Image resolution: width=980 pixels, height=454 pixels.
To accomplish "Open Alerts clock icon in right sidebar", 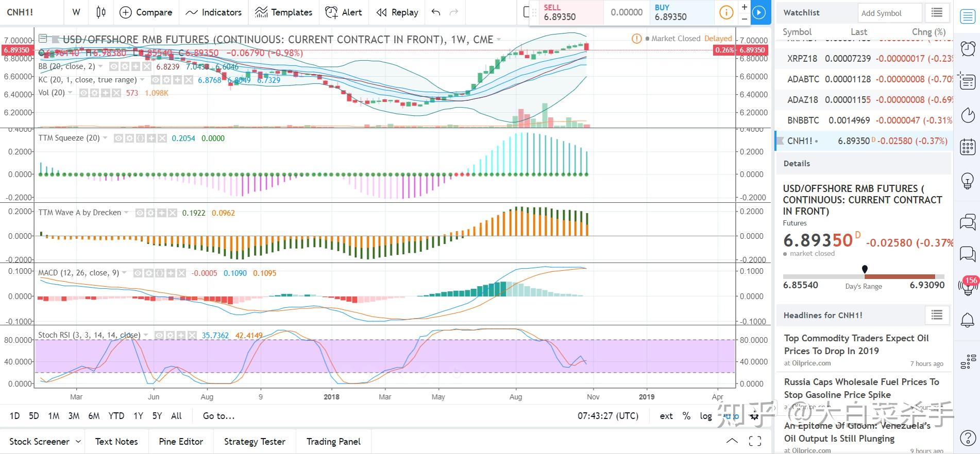I will point(968,48).
